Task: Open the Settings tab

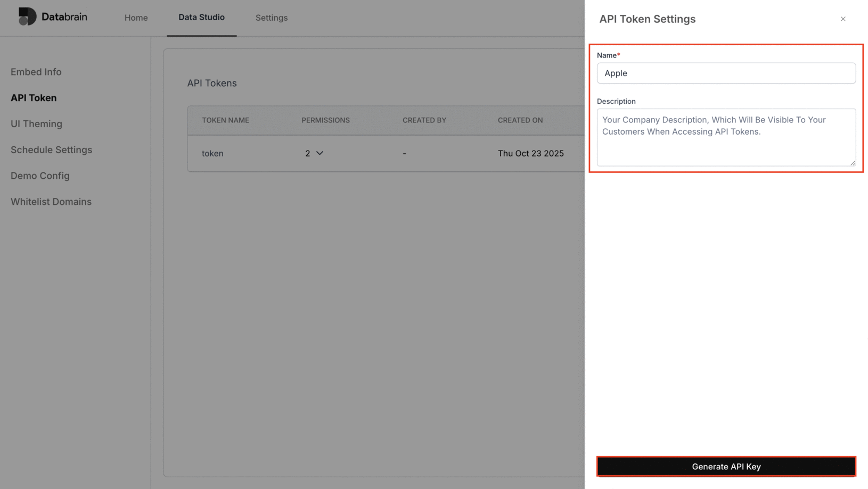Action: coord(271,18)
